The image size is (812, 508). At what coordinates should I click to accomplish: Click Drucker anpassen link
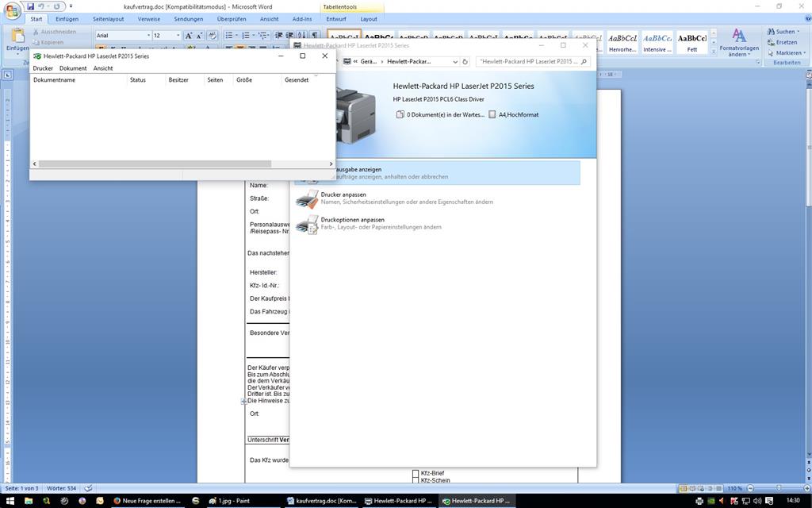(343, 195)
